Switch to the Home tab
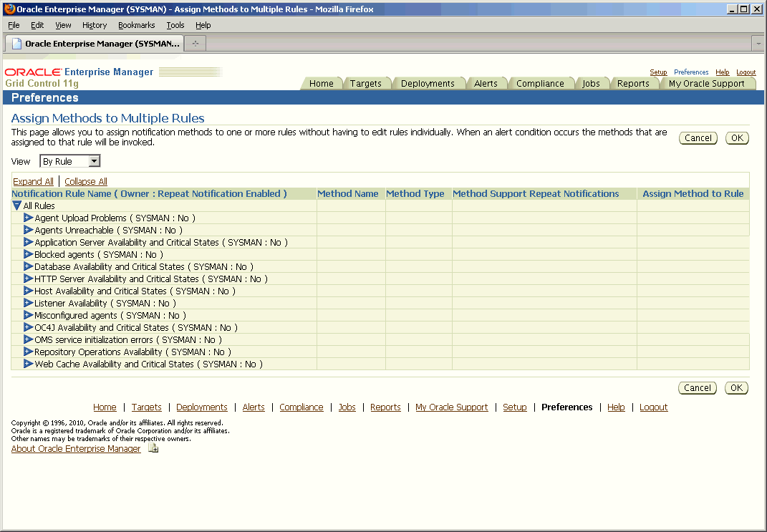Viewport: 767px width, 532px height. point(321,83)
